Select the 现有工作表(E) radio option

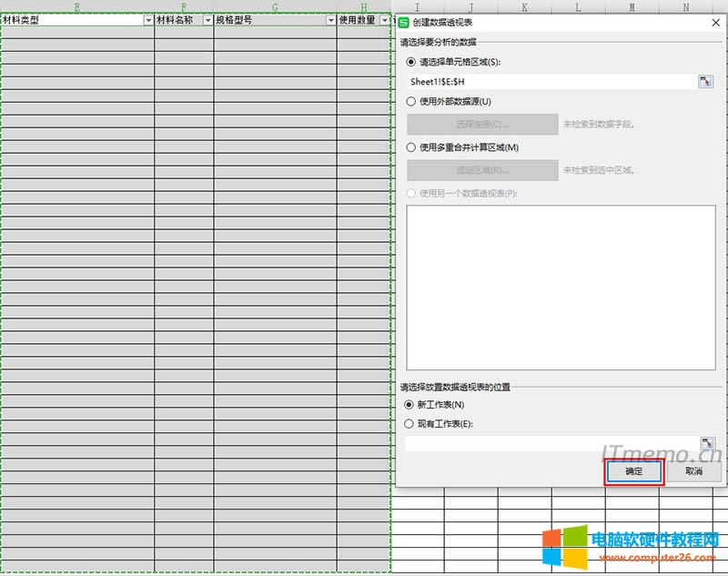pyautogui.click(x=409, y=424)
